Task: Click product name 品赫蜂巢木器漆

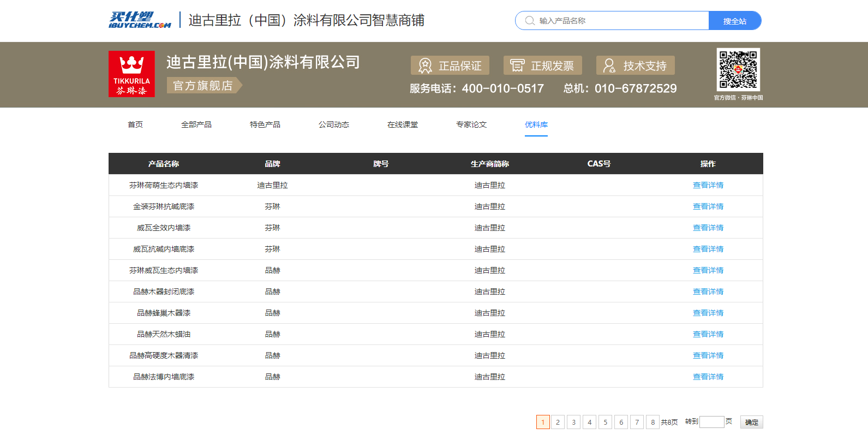Action: pos(164,313)
